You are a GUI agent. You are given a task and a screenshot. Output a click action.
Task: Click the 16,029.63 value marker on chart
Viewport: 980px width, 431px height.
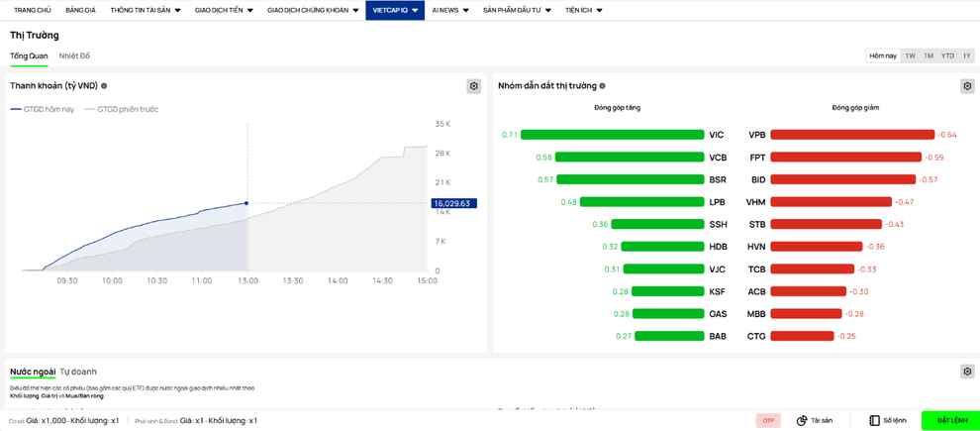coord(453,203)
